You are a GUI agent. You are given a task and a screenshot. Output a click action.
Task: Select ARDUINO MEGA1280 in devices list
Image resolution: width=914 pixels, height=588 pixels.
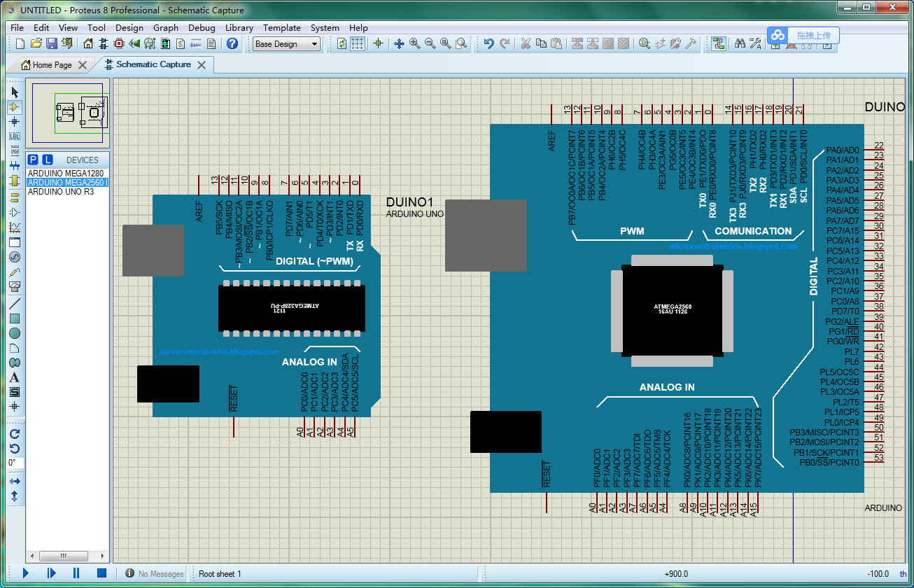pos(67,173)
